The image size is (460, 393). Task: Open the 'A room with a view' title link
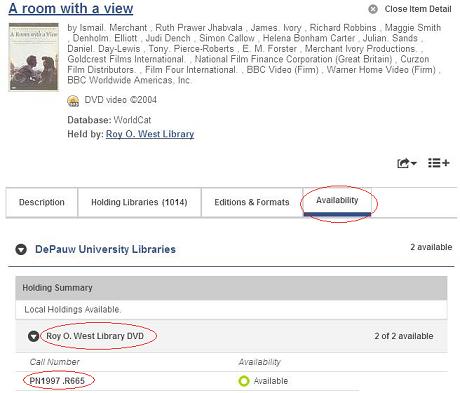click(x=71, y=8)
